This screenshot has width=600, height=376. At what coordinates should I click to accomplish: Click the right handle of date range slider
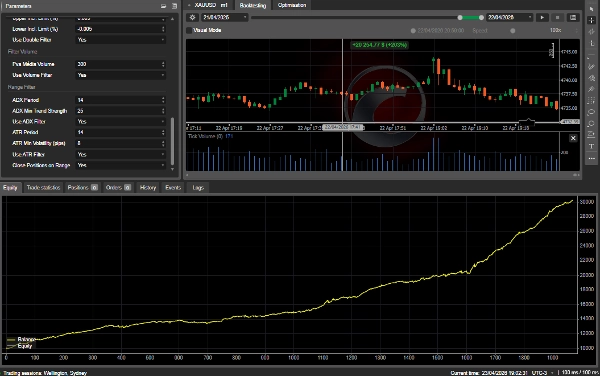481,18
